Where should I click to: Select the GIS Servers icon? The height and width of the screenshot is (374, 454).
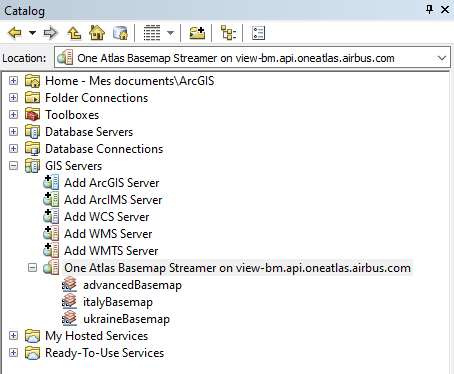(x=33, y=166)
